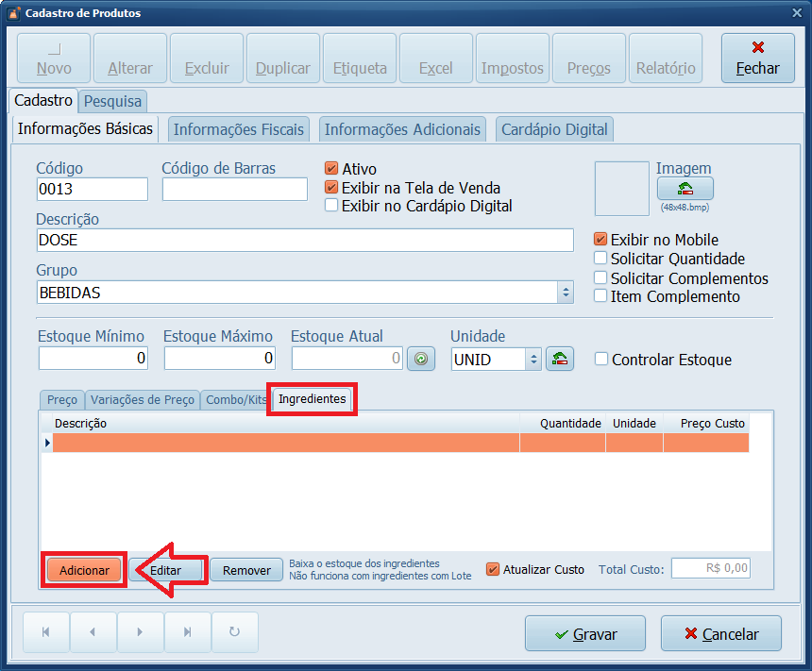Image resolution: width=812 pixels, height=671 pixels.
Task: Toggle Controlar Estoque checkbox
Action: 601,359
